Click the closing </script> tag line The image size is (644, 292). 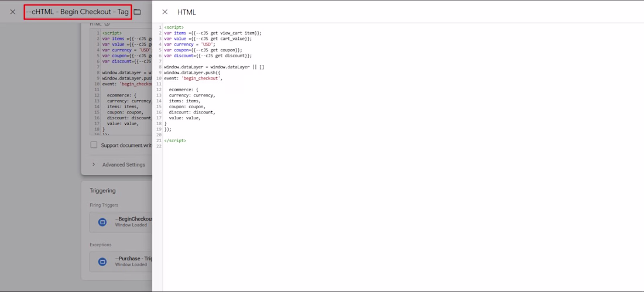tap(175, 140)
